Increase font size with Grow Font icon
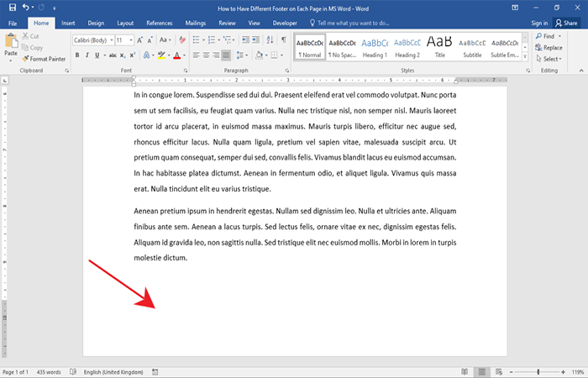Screen dimensions: 588x378 click(141, 39)
